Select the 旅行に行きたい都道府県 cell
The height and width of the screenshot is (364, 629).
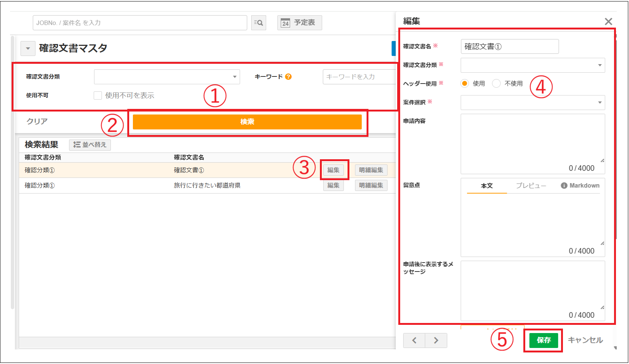207,185
